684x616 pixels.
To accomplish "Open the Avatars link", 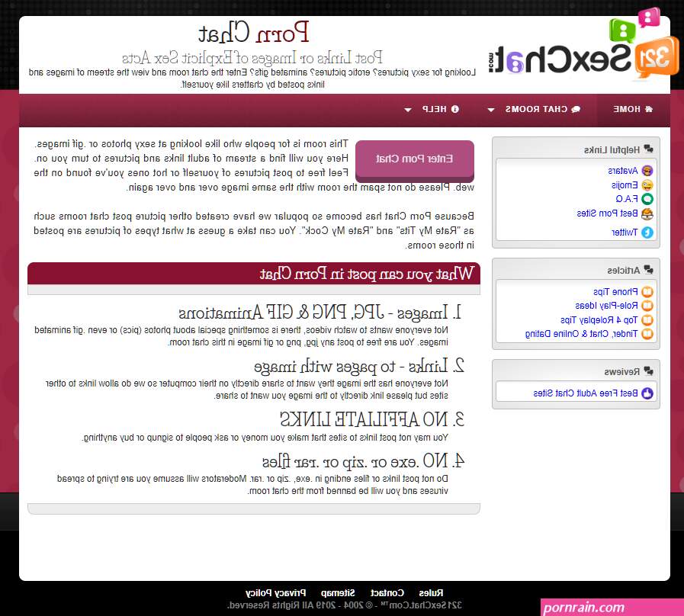I will [x=622, y=171].
